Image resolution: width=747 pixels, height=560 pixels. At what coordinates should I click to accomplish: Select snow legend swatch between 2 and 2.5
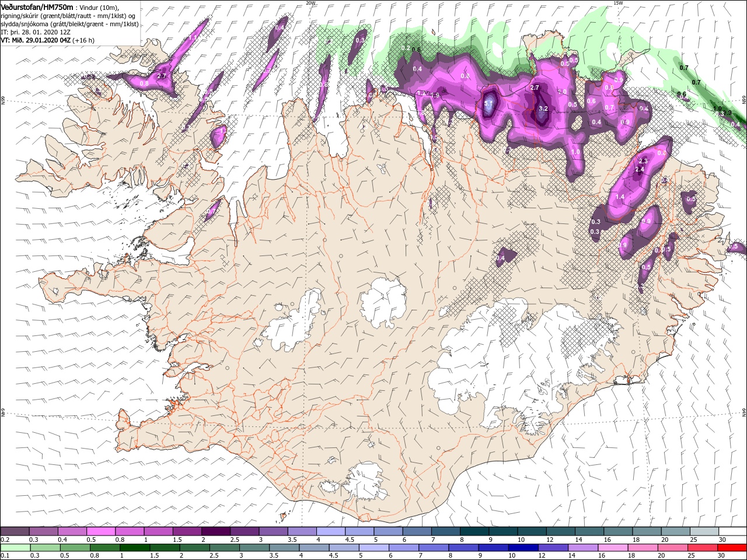pos(215,531)
